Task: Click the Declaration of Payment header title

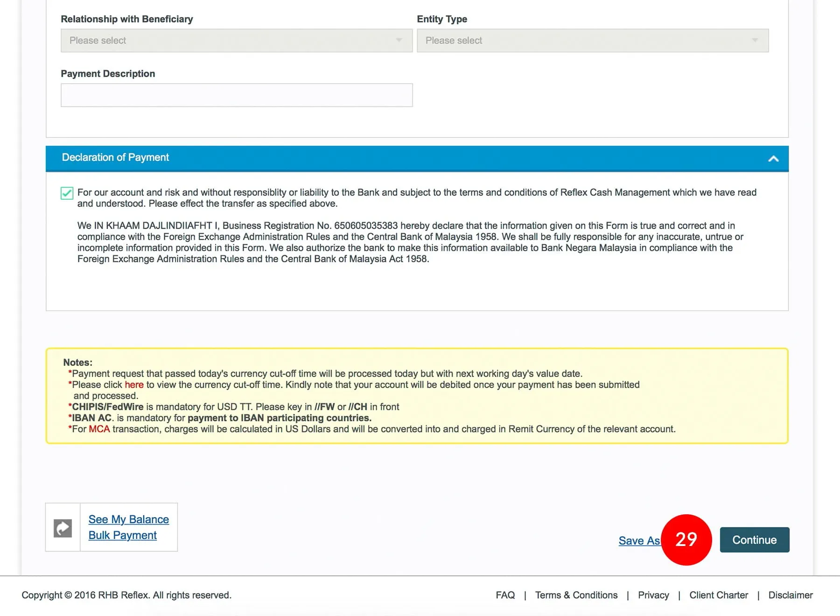Action: (x=115, y=158)
